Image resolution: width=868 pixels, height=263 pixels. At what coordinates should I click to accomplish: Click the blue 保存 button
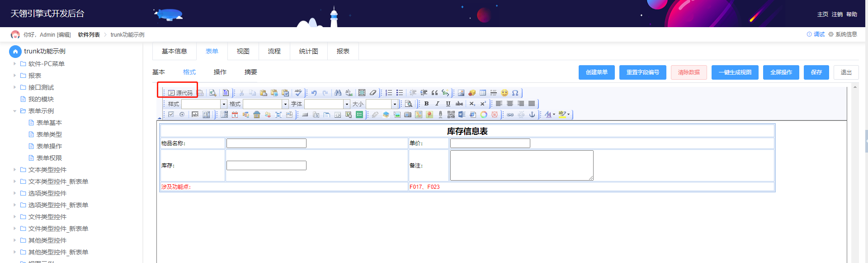[816, 72]
